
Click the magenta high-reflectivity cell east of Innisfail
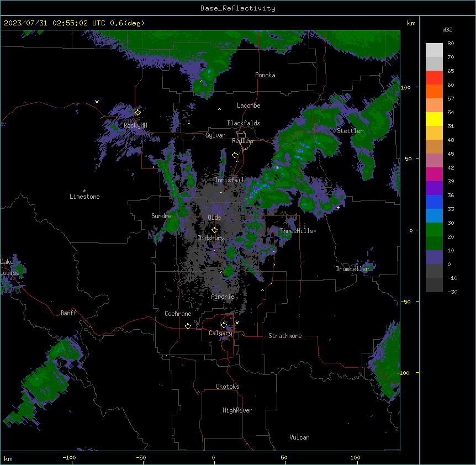point(256,188)
